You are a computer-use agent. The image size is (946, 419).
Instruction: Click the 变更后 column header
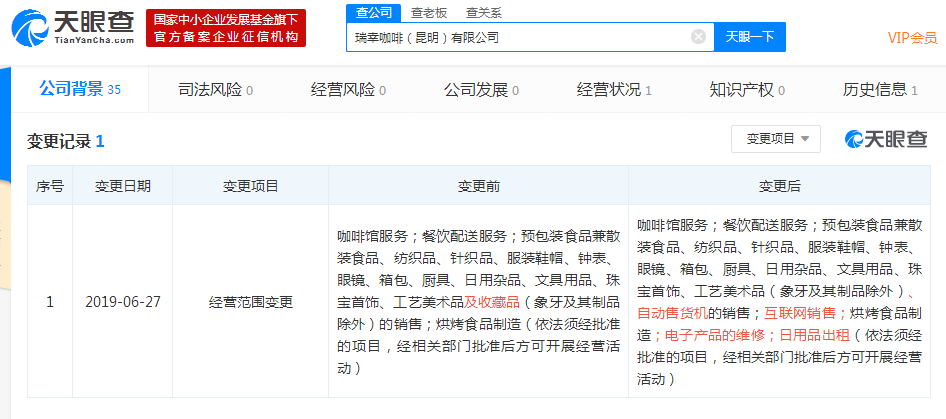pos(779,186)
